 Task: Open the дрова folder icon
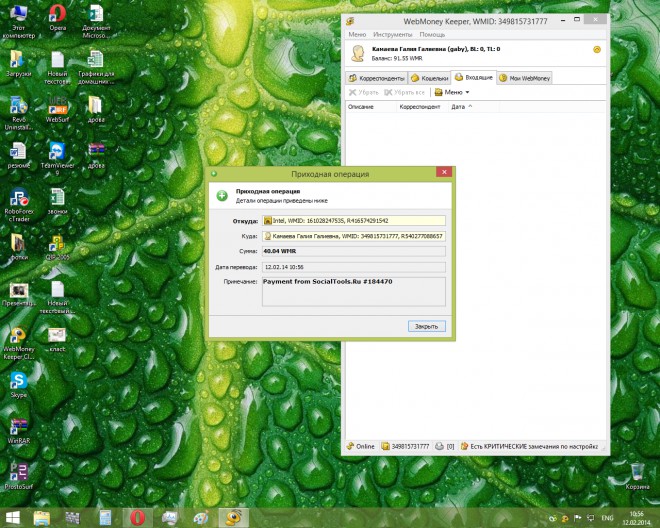click(96, 109)
